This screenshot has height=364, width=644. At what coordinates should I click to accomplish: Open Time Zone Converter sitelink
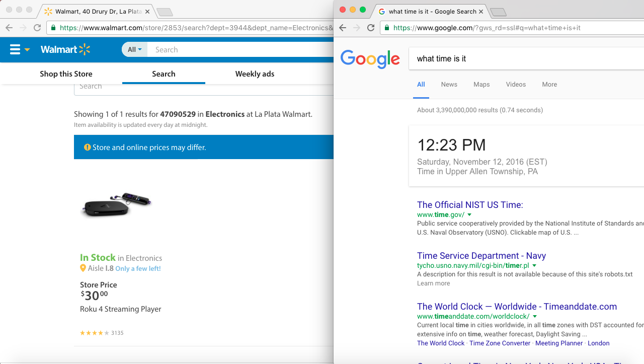click(500, 343)
